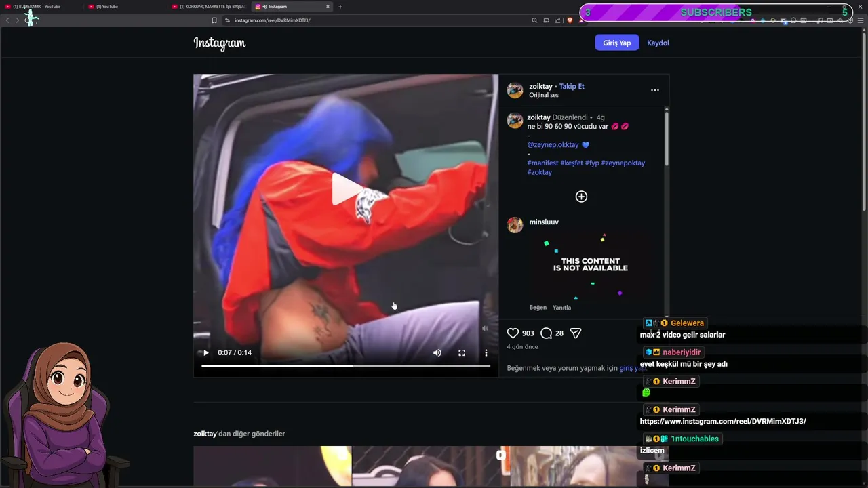Click username naberiyidir in the chat overlay
This screenshot has height=488, width=868.
point(682,352)
